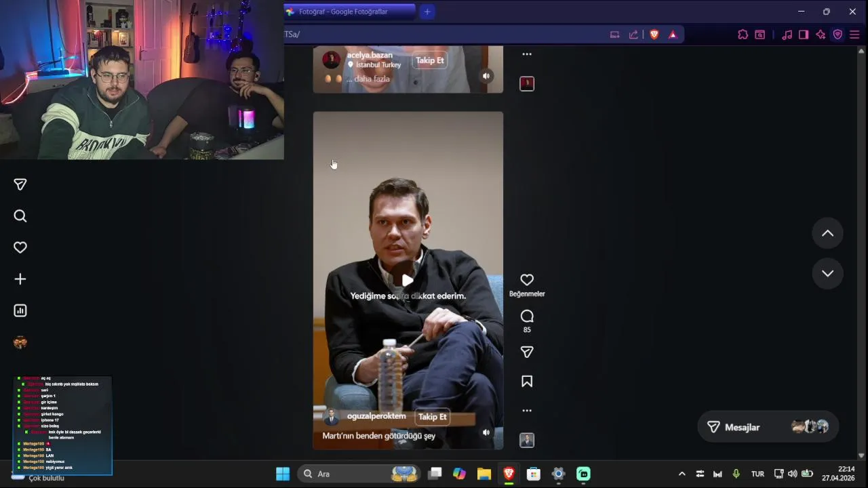Open the dashboard chart icon in sidebar

click(20, 310)
